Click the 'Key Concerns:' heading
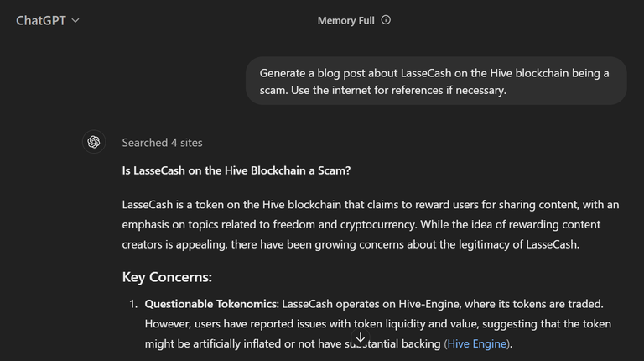The image size is (644, 361). click(x=167, y=277)
